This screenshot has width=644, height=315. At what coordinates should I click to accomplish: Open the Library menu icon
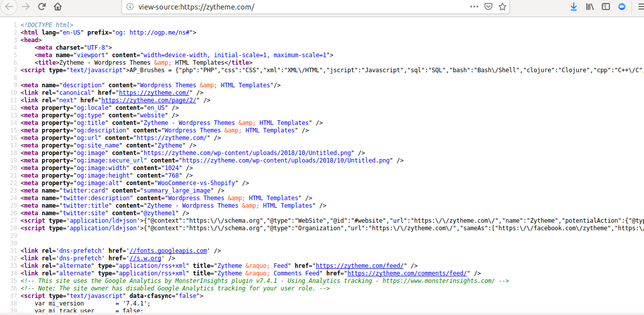coord(590,7)
